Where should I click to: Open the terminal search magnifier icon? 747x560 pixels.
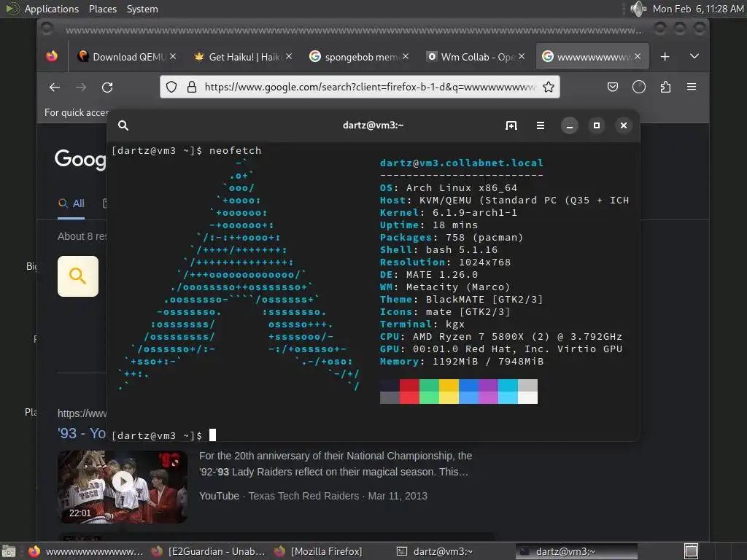123,125
